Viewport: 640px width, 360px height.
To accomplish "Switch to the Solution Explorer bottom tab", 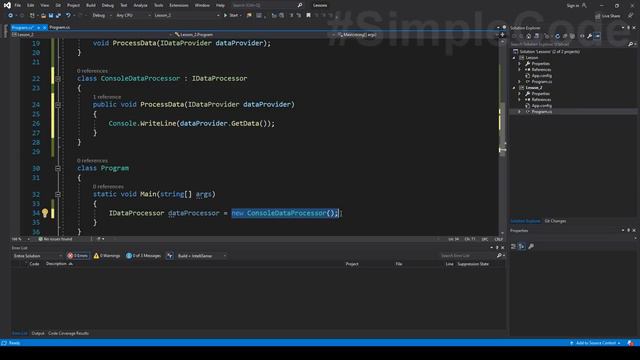I will tap(525, 221).
